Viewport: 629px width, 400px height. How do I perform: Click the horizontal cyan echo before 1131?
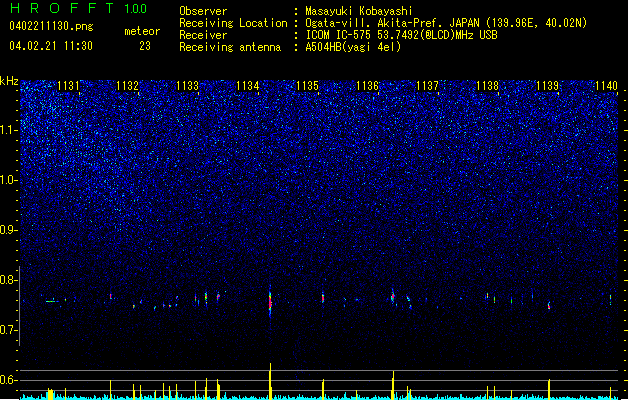[x=51, y=301]
